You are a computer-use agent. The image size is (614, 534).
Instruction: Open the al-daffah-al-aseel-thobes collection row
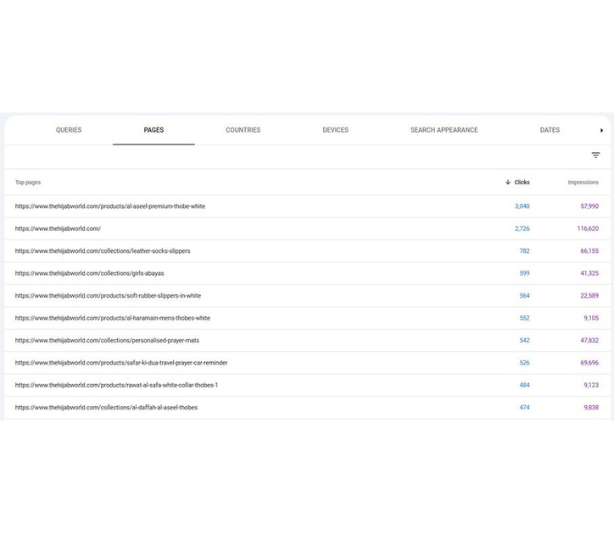point(106,407)
